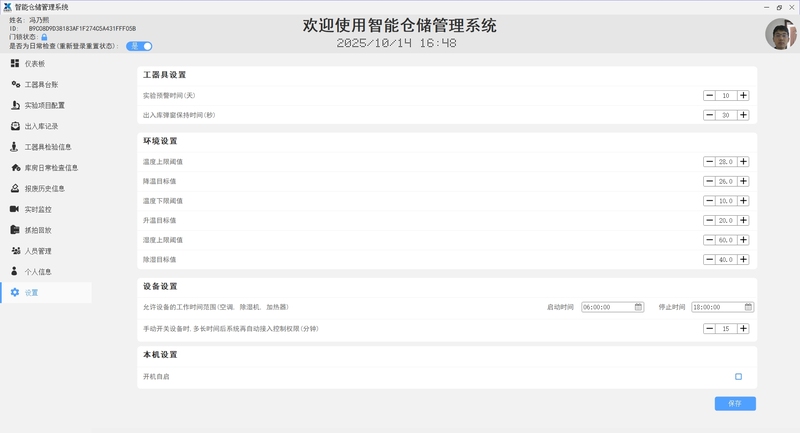Decrease the control takeover minutes with minus
This screenshot has height=433, width=800.
tap(709, 328)
